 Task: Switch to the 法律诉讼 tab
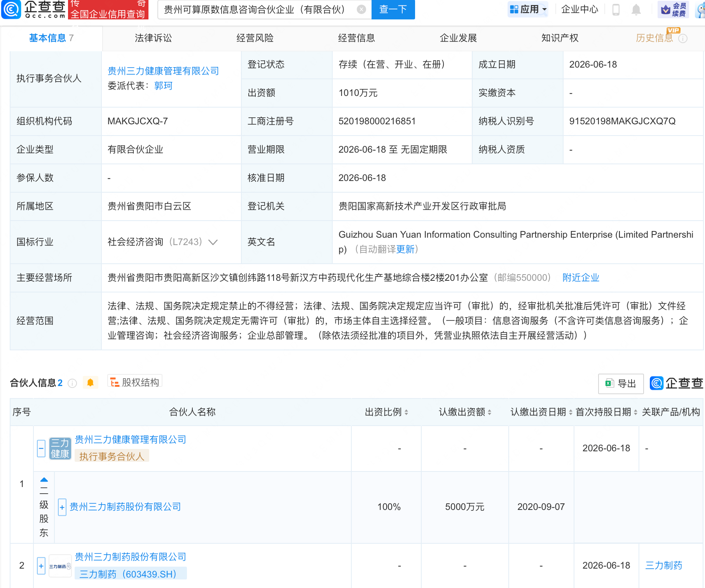[x=153, y=38]
